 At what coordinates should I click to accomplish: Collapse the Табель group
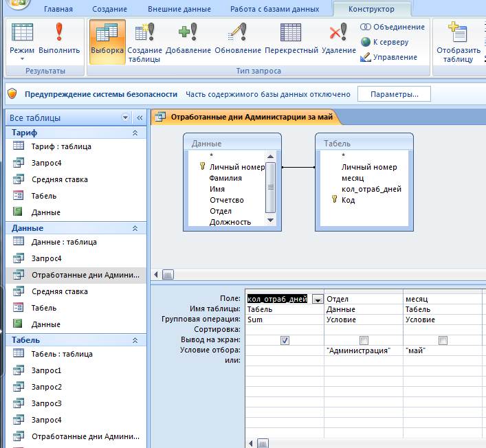pos(135,340)
